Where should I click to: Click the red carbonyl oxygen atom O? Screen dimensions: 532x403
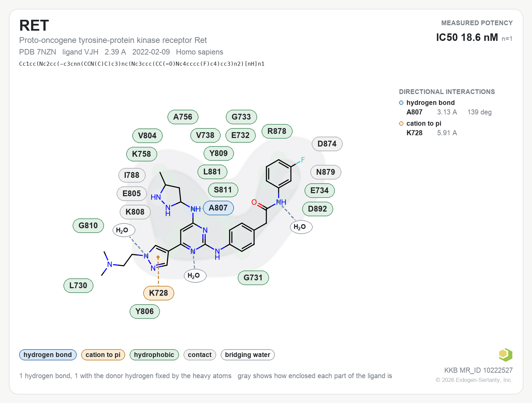(x=254, y=202)
